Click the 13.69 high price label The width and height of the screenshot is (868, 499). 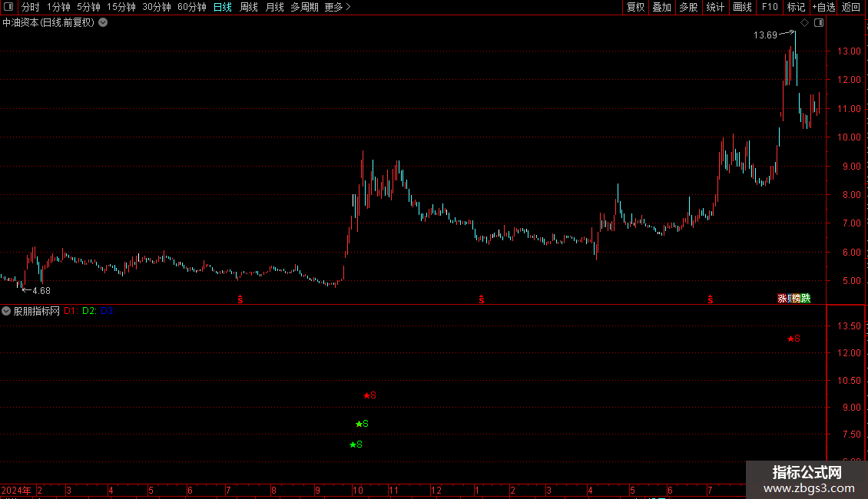tap(765, 35)
